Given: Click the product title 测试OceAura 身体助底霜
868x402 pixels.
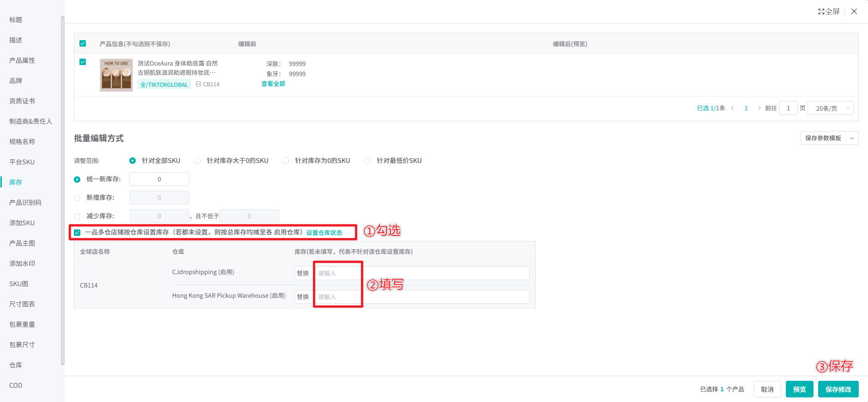Looking at the screenshot, I should 177,68.
